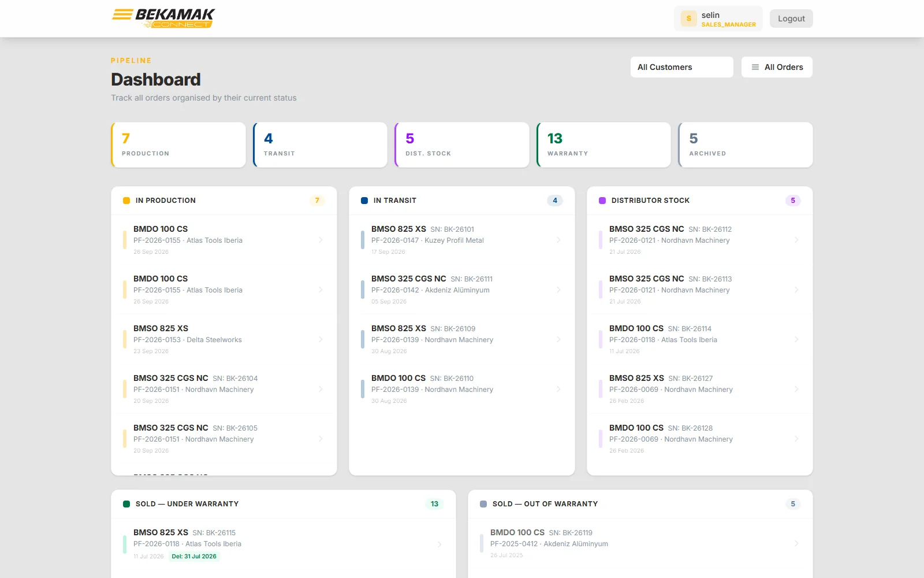Click the Bekamak Connect logo
Image resolution: width=924 pixels, height=578 pixels.
tap(163, 18)
